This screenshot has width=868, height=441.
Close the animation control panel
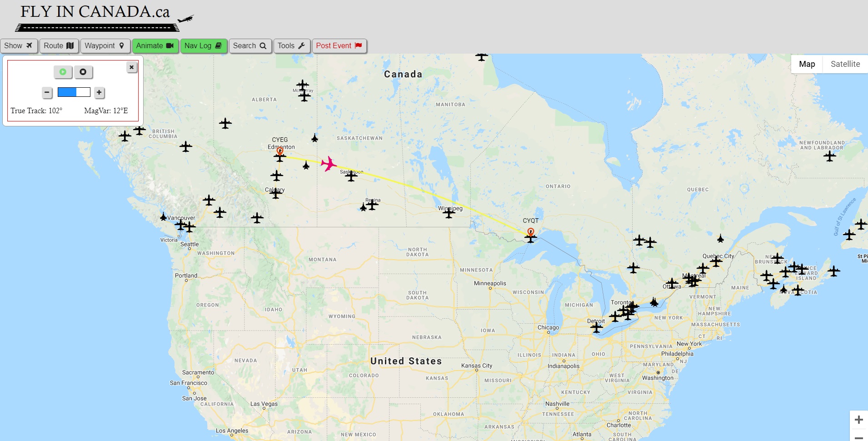131,67
